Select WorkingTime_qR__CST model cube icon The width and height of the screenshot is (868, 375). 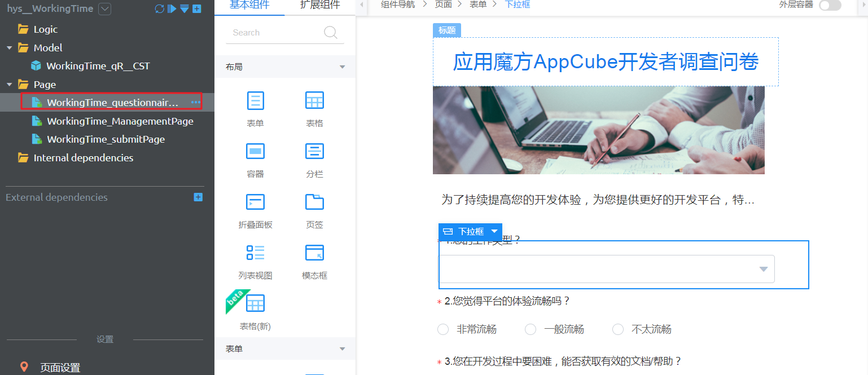36,66
